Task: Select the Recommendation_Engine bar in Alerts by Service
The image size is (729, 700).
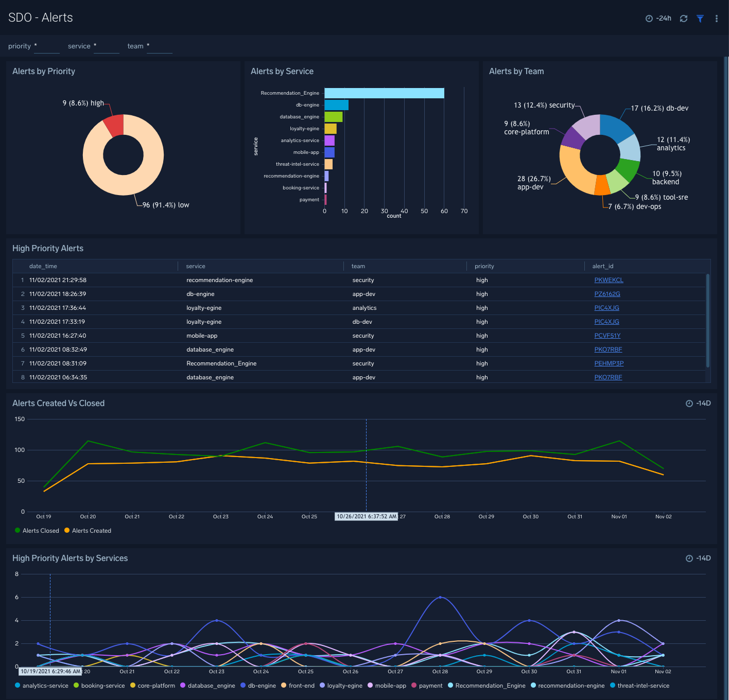Action: point(384,93)
